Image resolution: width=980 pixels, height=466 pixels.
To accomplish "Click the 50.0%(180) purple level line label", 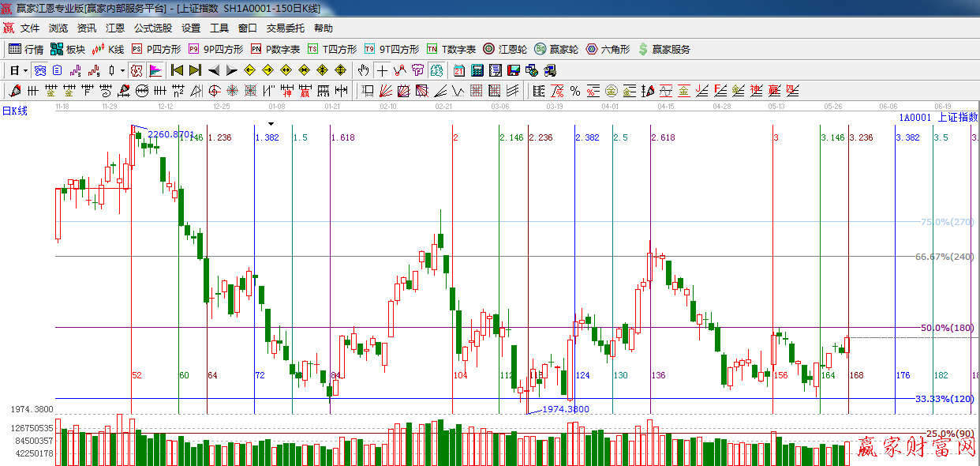I will [x=947, y=328].
